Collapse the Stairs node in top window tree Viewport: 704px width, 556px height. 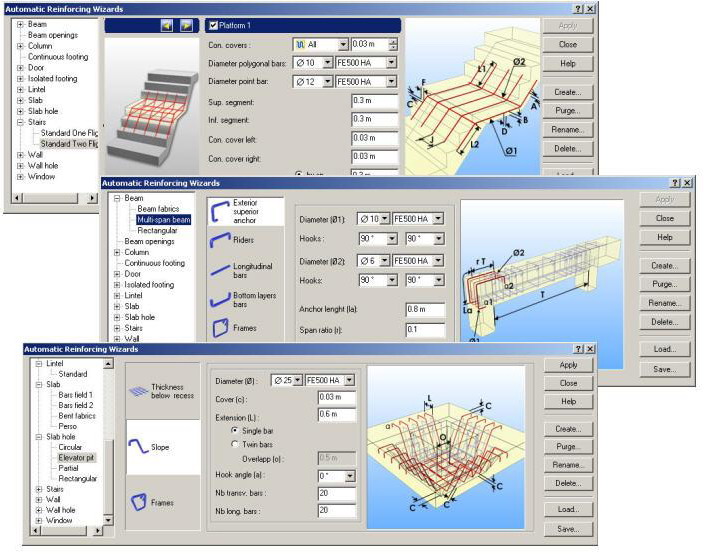[x=20, y=122]
